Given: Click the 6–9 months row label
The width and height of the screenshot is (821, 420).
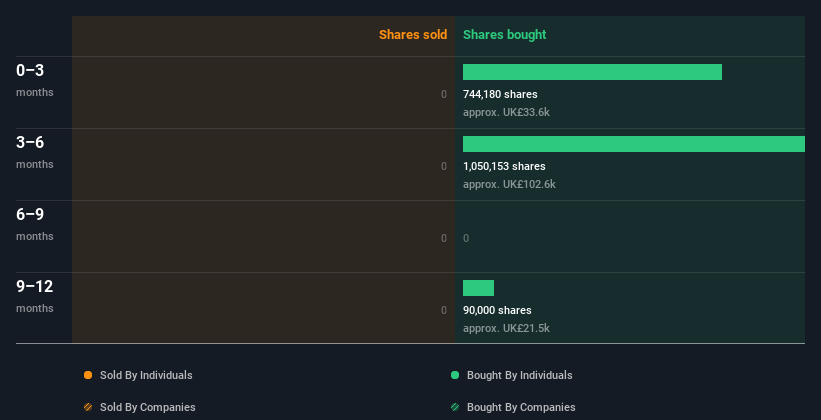Looking at the screenshot, I should click(35, 224).
